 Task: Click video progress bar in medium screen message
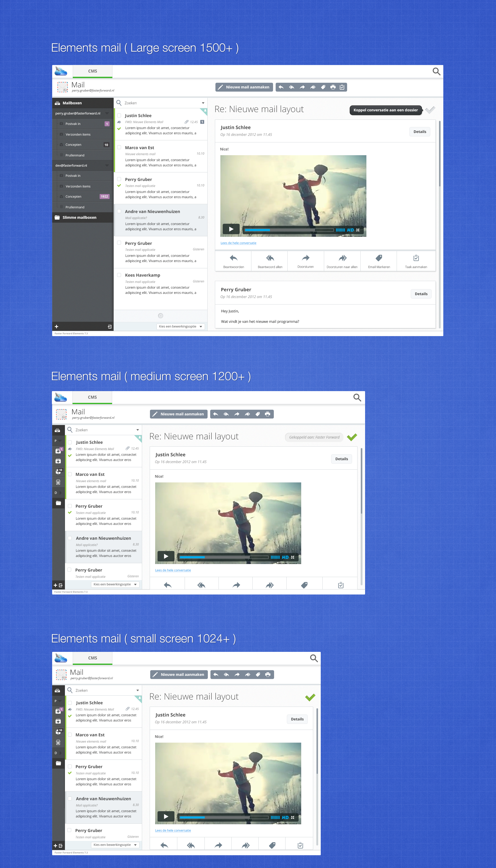[224, 557]
